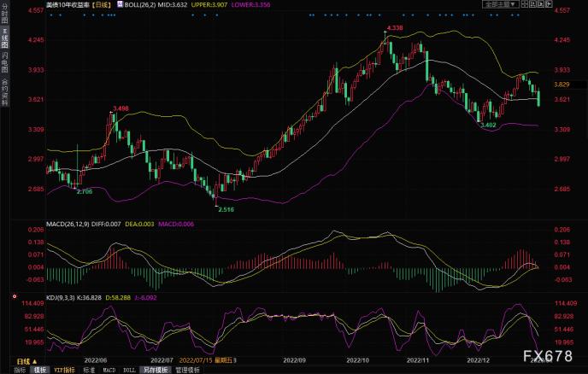
Task: Click the 管理模板 button
Action: point(187,370)
